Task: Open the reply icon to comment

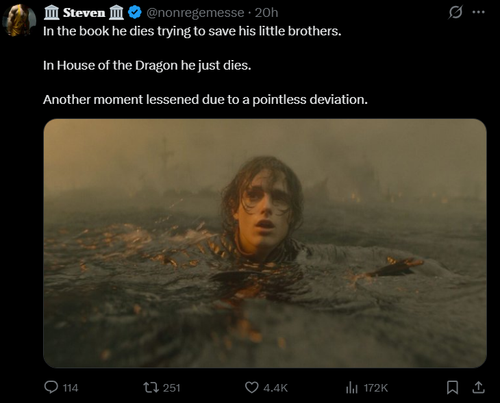Action: tap(51, 387)
